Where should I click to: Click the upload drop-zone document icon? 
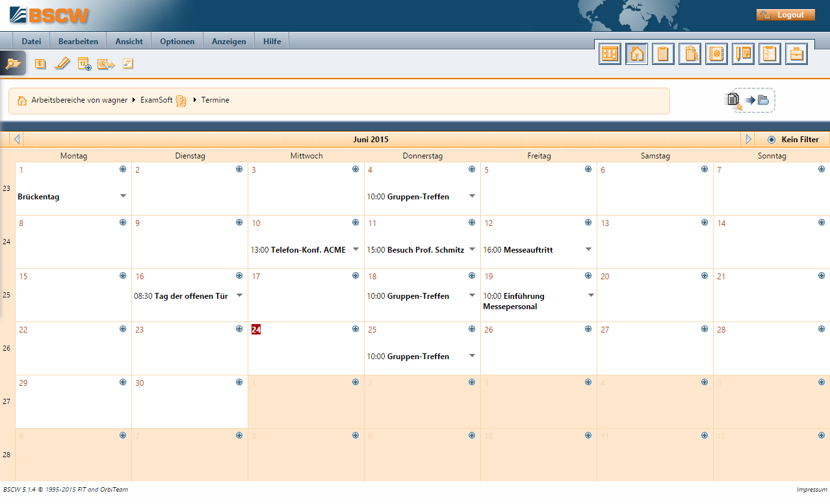click(734, 100)
